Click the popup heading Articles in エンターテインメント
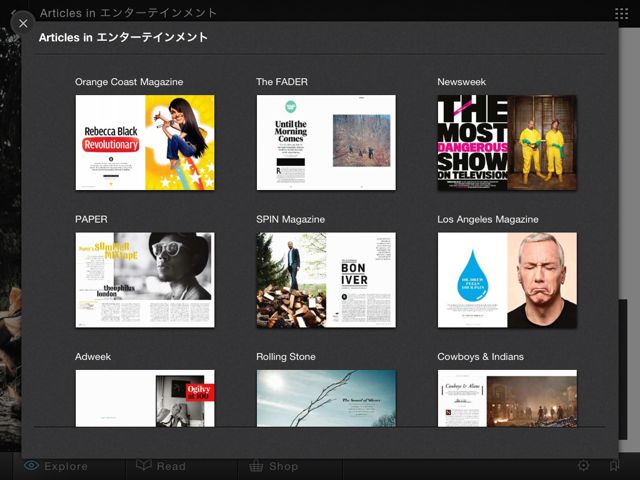Image resolution: width=640 pixels, height=480 pixels. click(123, 38)
